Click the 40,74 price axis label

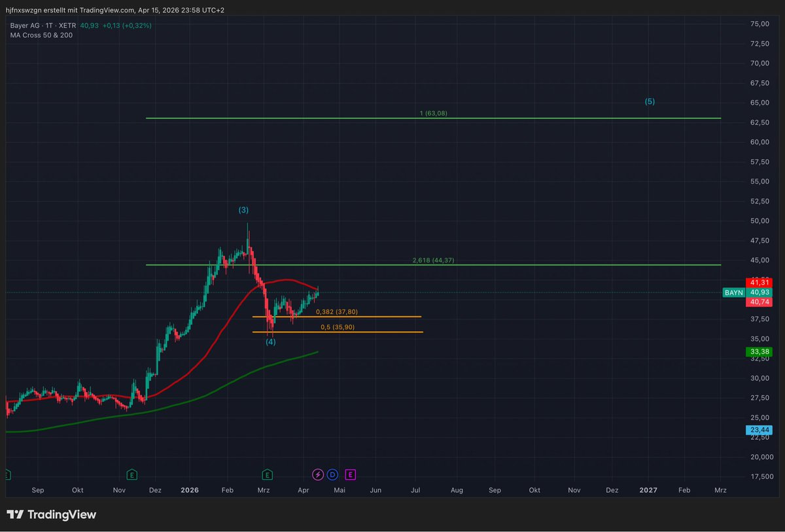(759, 302)
